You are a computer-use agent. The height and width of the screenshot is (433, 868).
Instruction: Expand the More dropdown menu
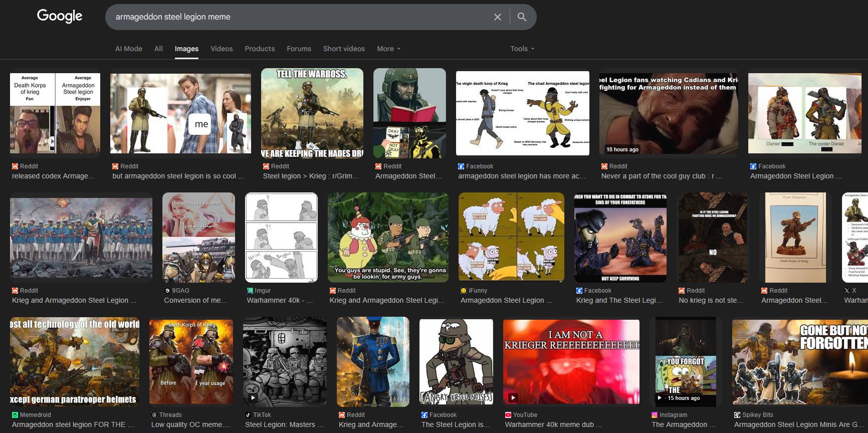point(389,49)
